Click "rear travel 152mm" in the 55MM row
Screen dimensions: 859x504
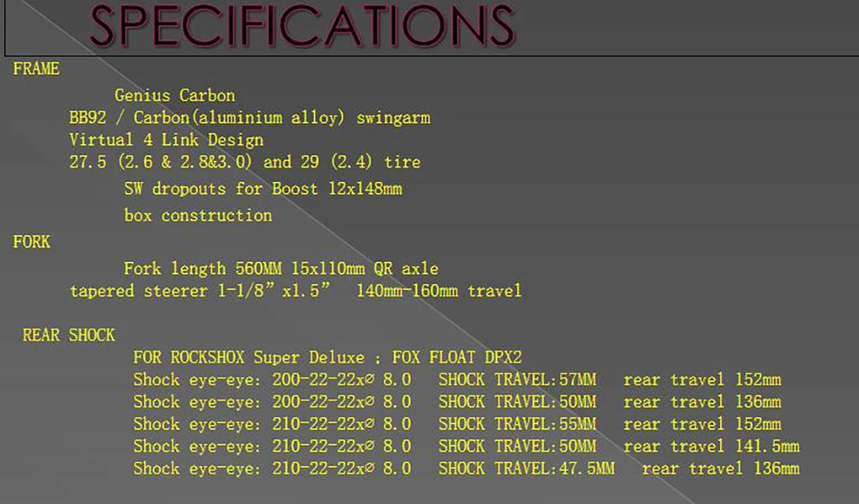703,424
